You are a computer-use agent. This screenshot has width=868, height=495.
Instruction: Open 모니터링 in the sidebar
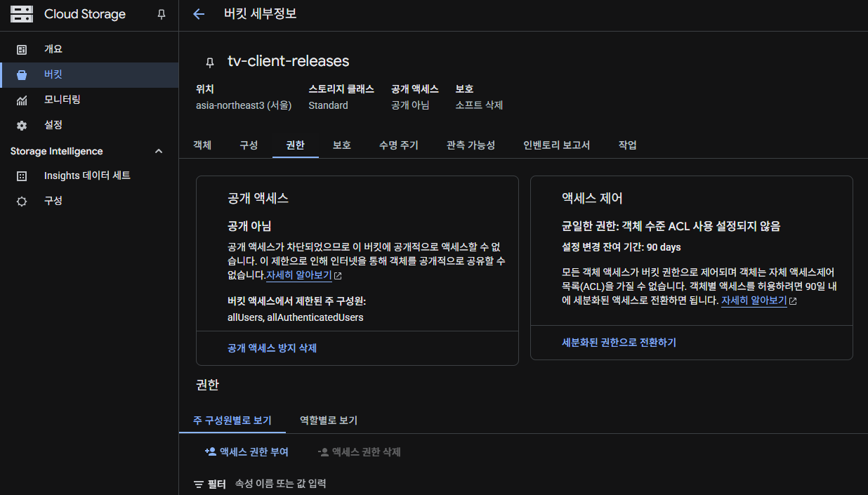pyautogui.click(x=89, y=100)
